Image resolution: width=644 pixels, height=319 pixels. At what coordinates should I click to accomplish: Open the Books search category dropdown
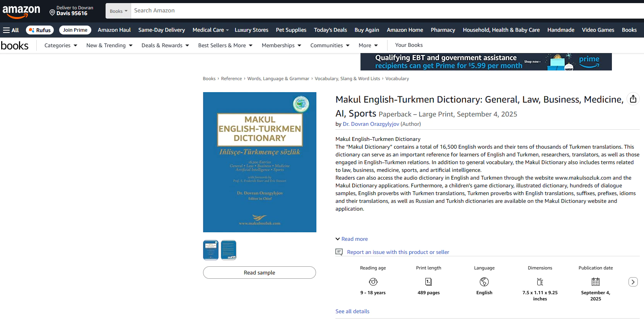[x=118, y=11]
